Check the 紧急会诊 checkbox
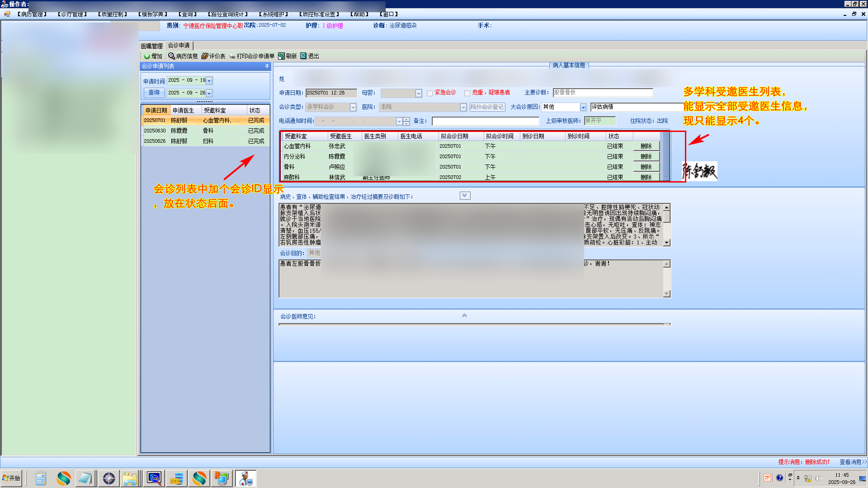868x488 pixels. pyautogui.click(x=429, y=93)
